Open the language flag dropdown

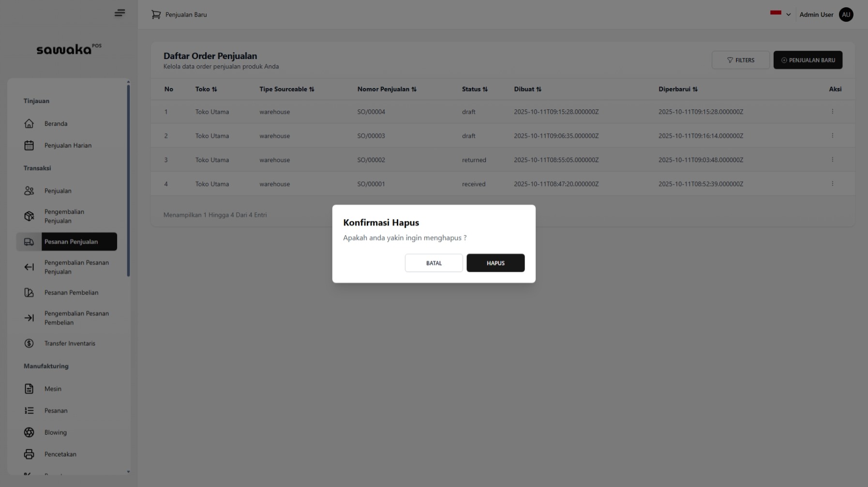[x=780, y=15]
